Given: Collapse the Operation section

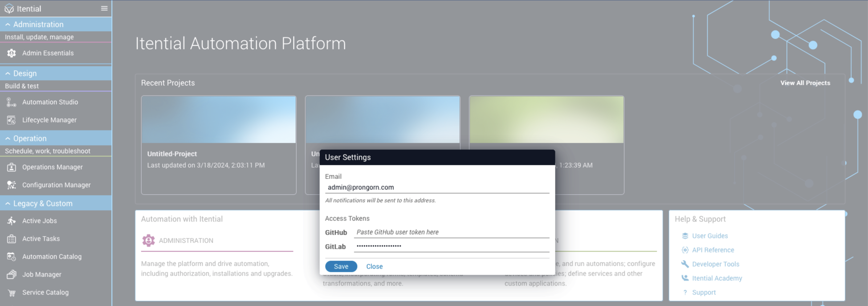Looking at the screenshot, I should tap(8, 139).
